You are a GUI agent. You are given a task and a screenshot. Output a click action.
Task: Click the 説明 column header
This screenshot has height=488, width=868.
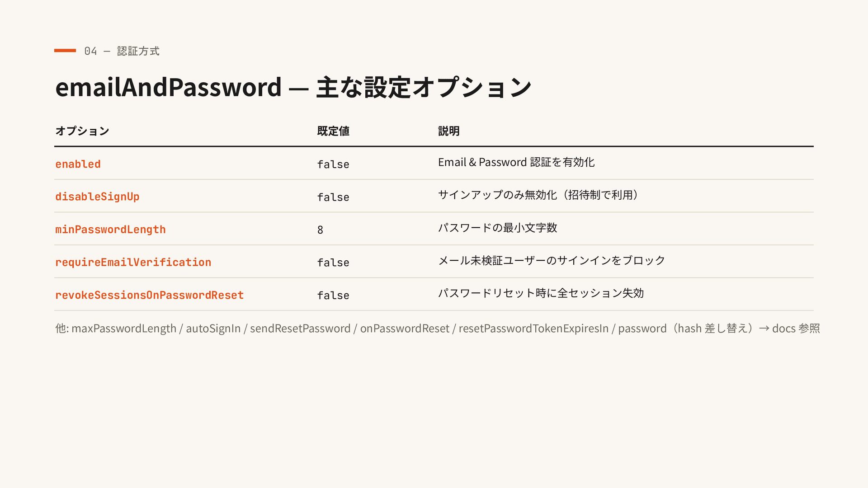click(449, 131)
